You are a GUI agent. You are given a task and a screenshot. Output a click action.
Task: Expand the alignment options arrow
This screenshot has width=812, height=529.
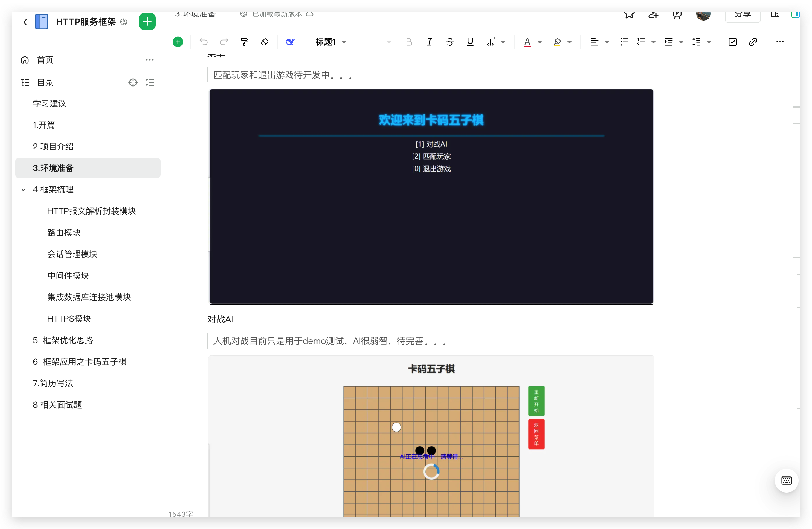(x=607, y=42)
